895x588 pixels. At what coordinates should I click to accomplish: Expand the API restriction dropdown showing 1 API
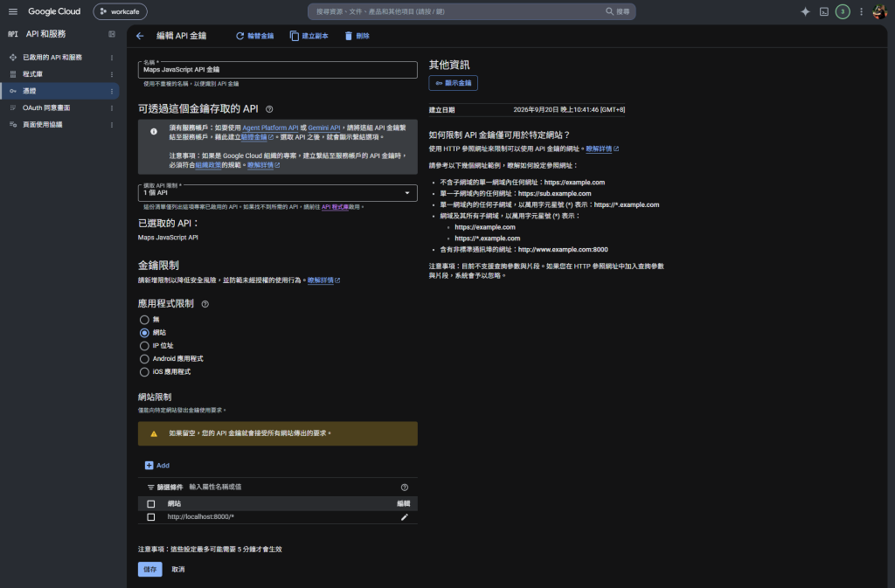click(x=277, y=193)
